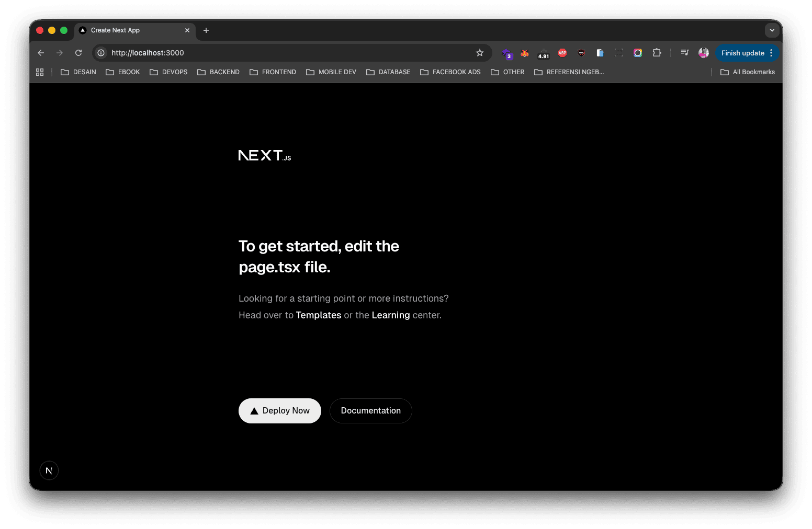Open the Extensions puzzle-piece icon

(657, 53)
